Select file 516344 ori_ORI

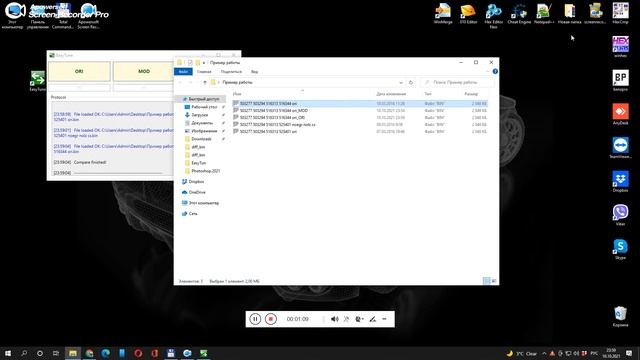tap(359, 118)
